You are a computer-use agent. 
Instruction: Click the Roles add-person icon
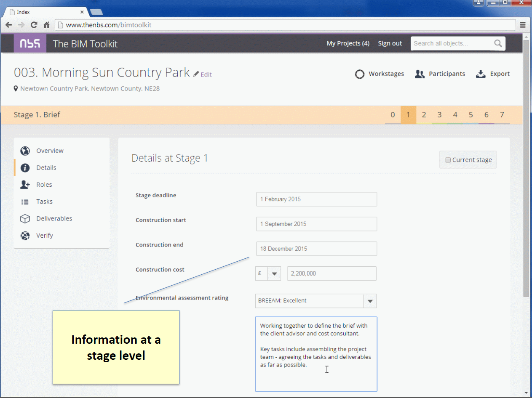25,185
